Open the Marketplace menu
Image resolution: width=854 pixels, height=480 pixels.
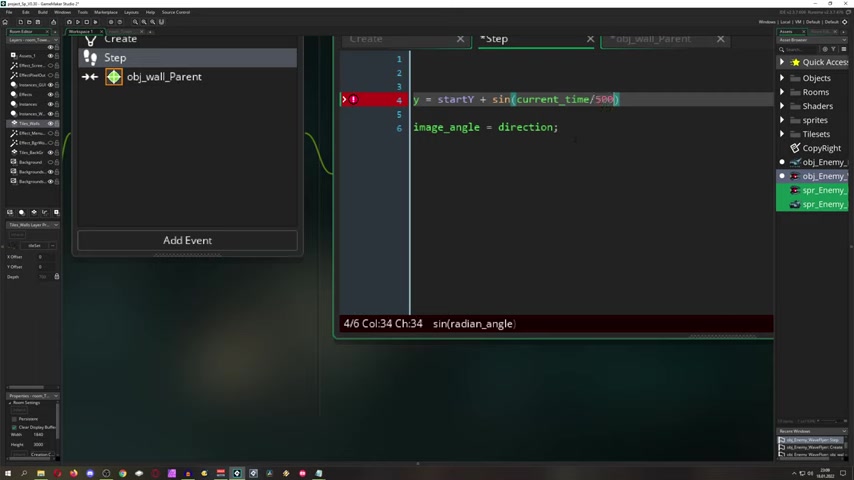[106, 12]
